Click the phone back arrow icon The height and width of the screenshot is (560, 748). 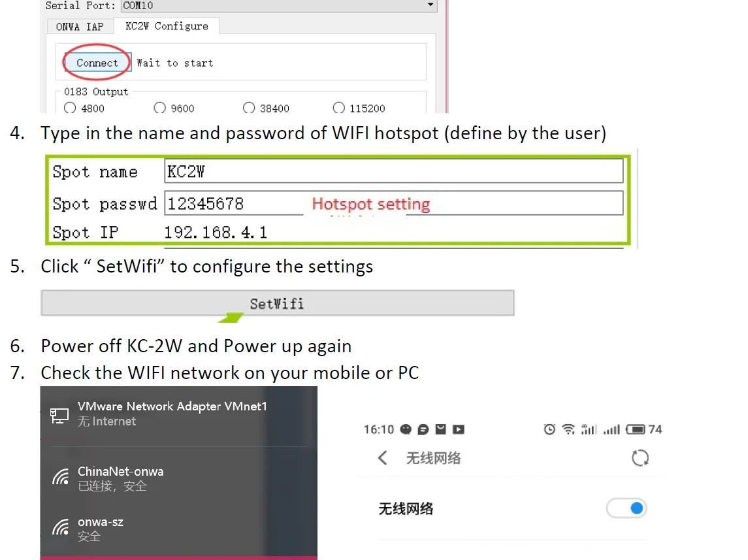pos(382,458)
